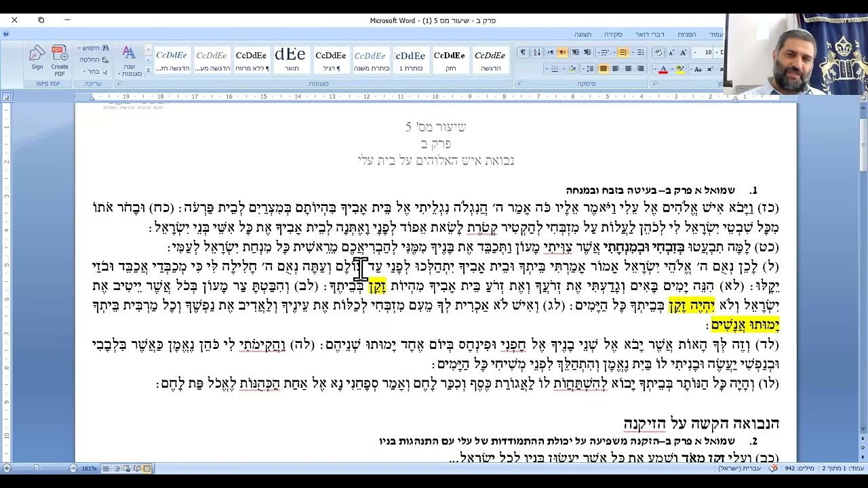Viewport: 868px width, 488px height.
Task: Click the grow font icon
Action: (x=683, y=52)
